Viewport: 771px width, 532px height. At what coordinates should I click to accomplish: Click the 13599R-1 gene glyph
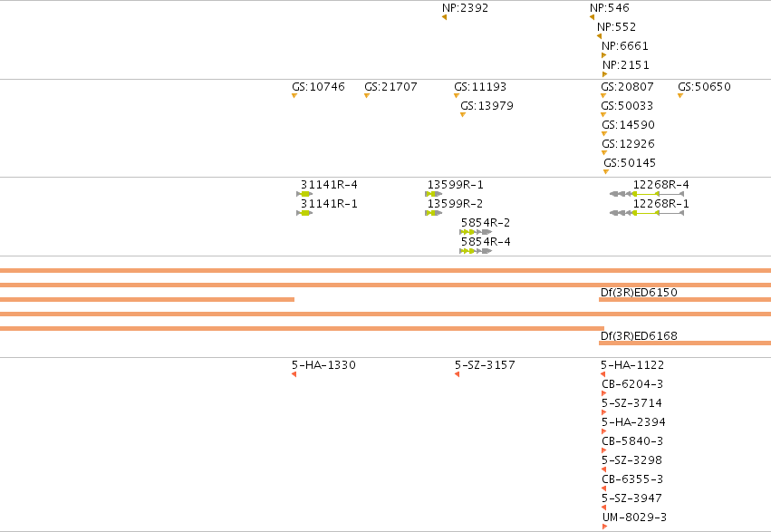click(434, 194)
